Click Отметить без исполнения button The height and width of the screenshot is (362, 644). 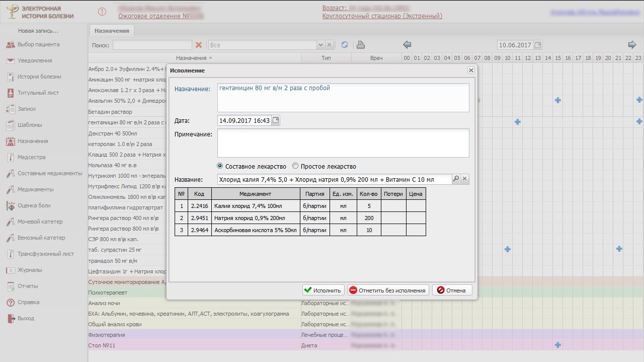(388, 290)
